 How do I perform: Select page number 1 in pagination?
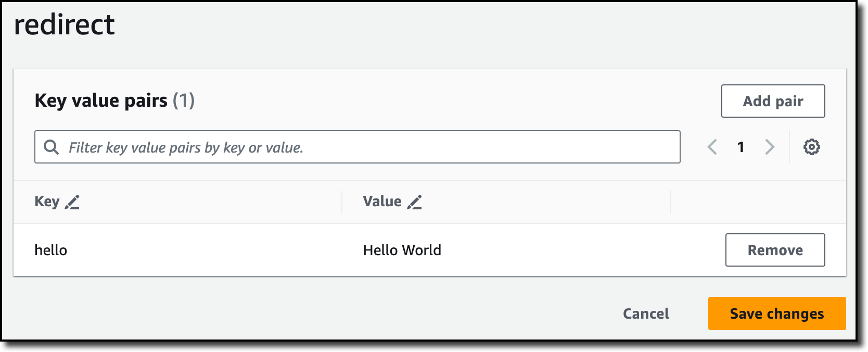[x=741, y=147]
